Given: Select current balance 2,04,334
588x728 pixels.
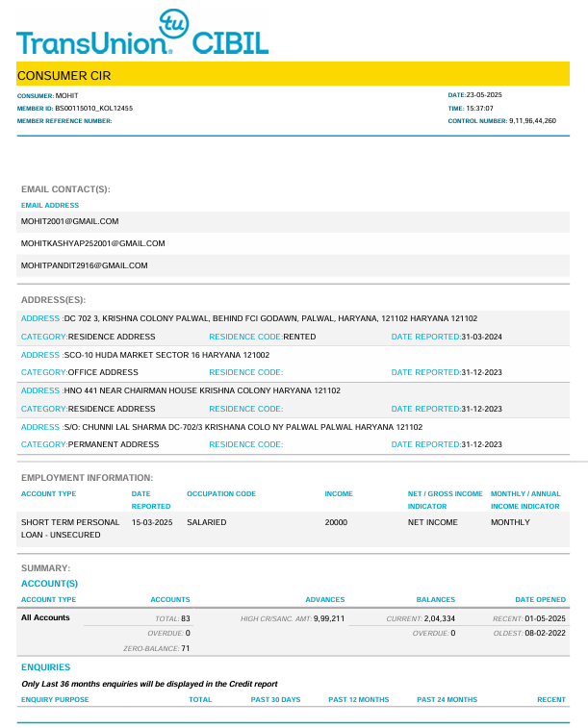Looking at the screenshot, I should [x=440, y=618].
